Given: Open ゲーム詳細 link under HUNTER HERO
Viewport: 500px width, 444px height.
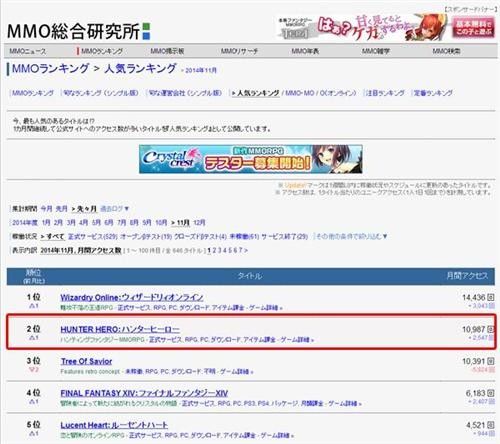Looking at the screenshot, I should point(297,340).
